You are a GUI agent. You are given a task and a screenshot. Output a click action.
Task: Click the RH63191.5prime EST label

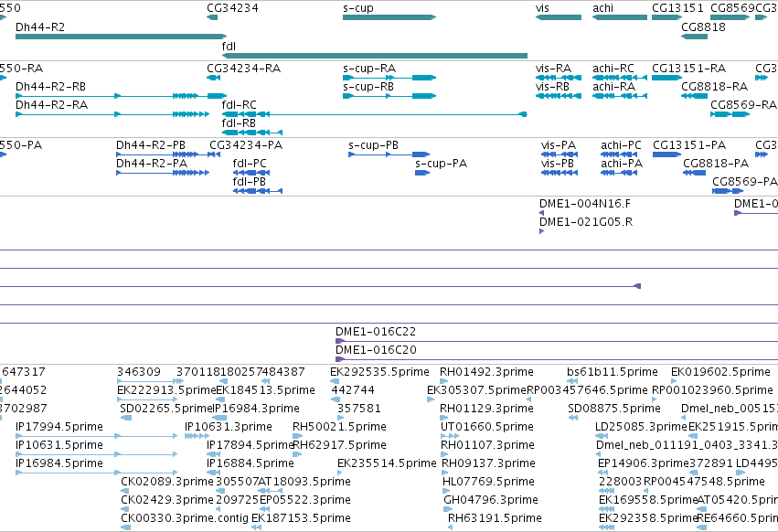click(x=495, y=518)
